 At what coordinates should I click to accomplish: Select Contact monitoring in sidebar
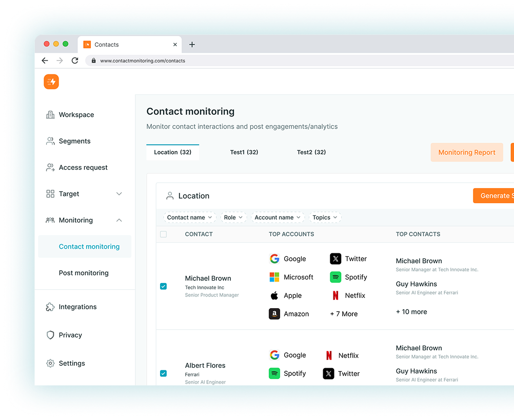(85, 247)
